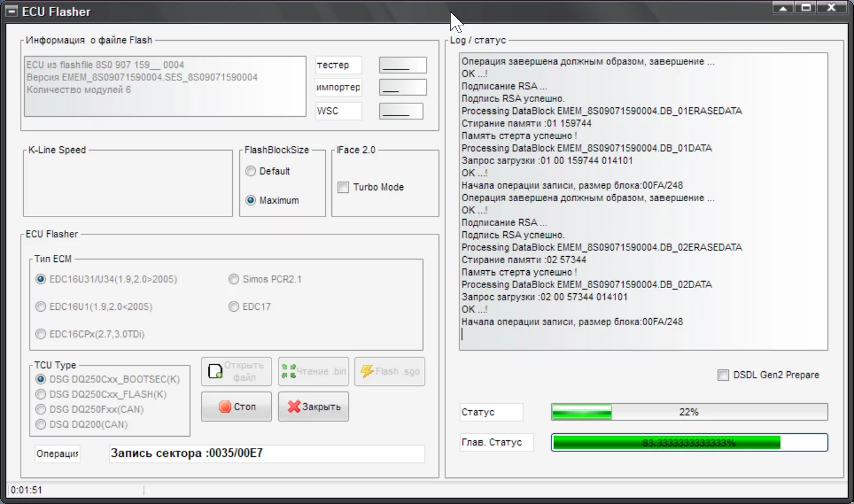Click the file icon on the Открыть файл button
854x504 pixels.
pos(215,371)
